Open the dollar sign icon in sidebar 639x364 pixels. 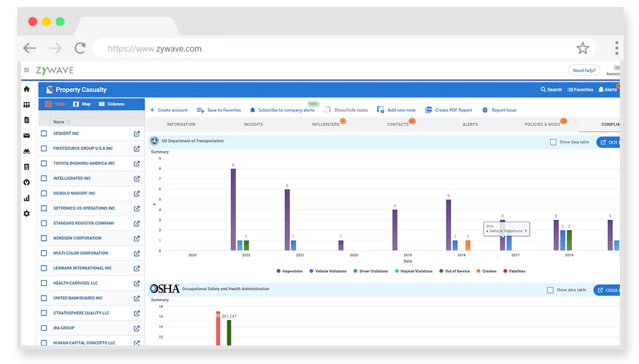point(26,167)
